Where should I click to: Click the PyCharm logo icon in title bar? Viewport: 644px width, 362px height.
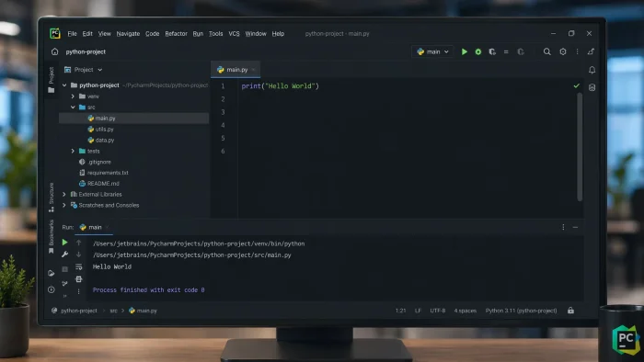[54, 33]
